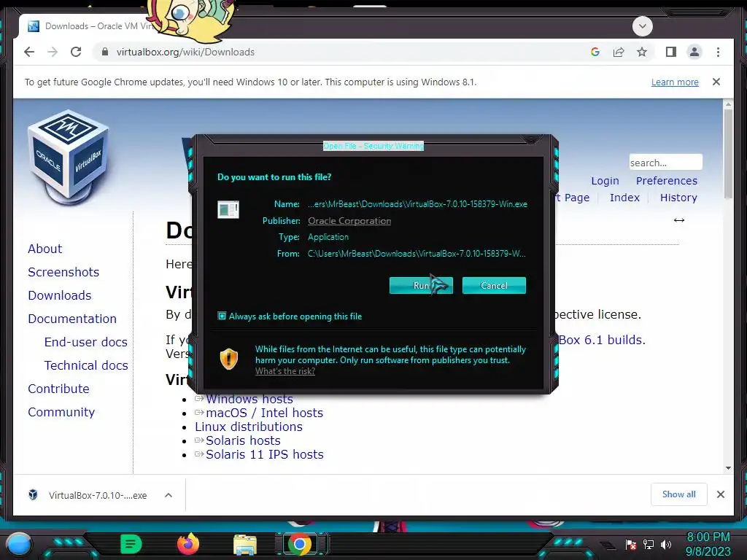
Task: Launch Firefox from the taskbar
Action: (x=188, y=544)
